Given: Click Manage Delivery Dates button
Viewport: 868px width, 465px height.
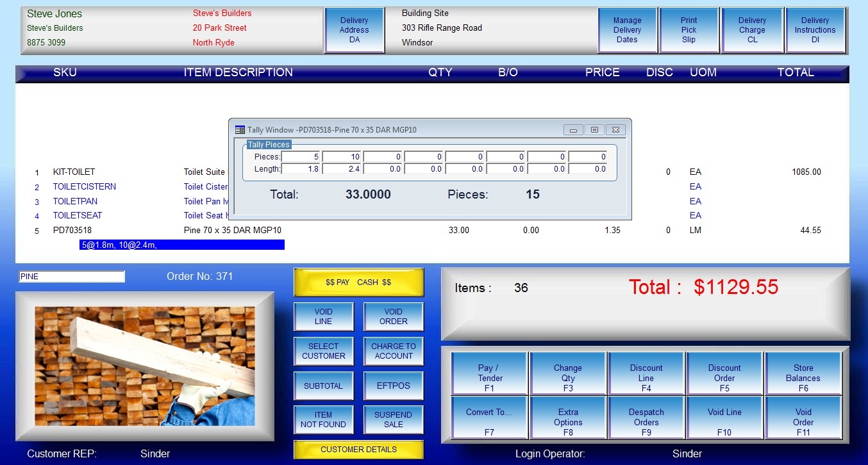Looking at the screenshot, I should [627, 30].
